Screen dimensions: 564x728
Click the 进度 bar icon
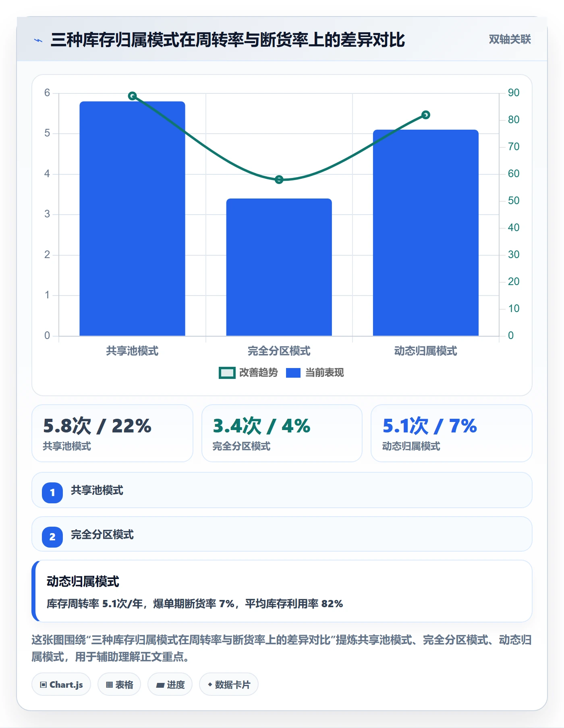click(x=160, y=685)
